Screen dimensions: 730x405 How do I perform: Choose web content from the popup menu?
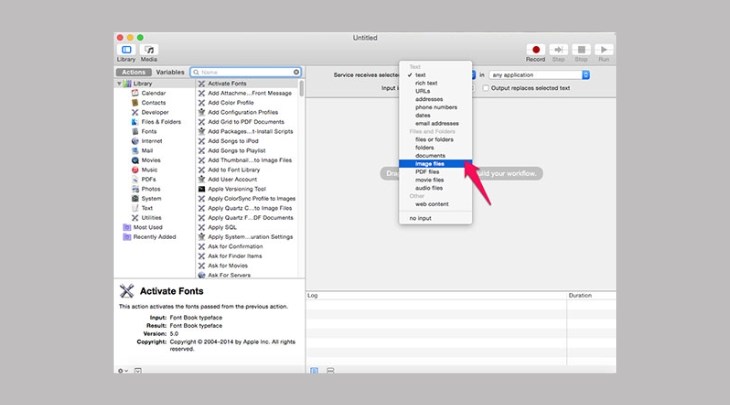coord(435,204)
